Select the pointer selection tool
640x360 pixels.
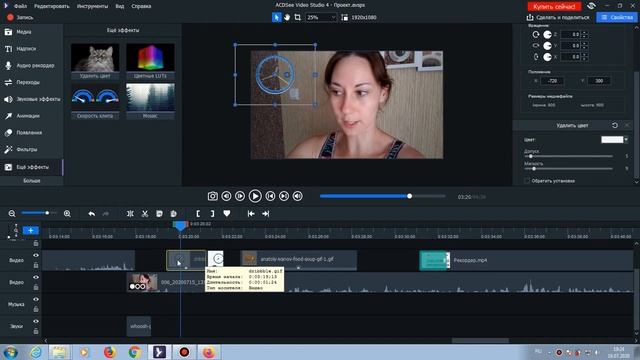coord(277,17)
